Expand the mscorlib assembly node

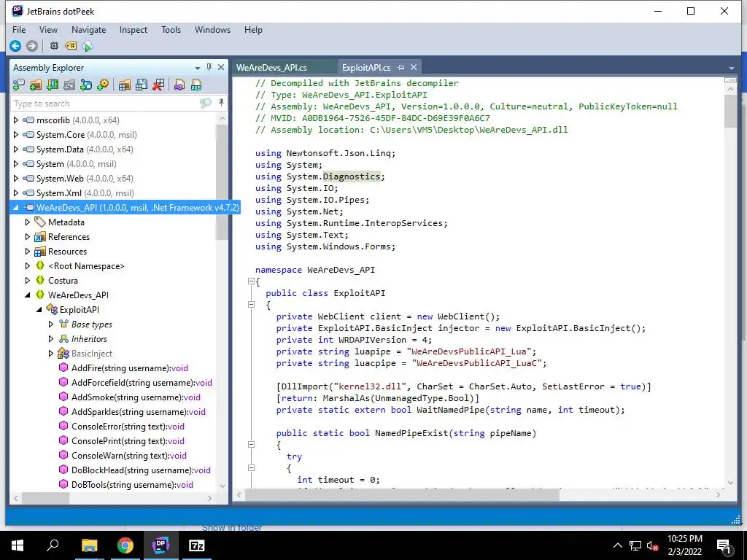tap(16, 120)
